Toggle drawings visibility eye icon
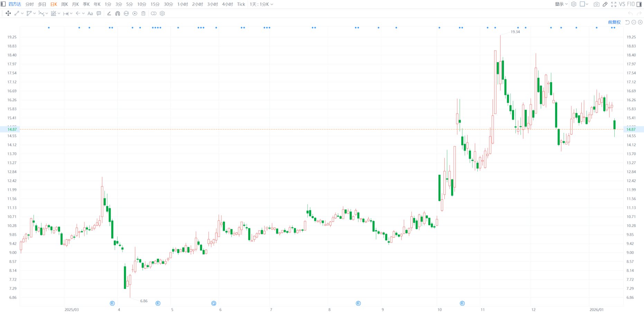The image size is (644, 314). click(135, 13)
